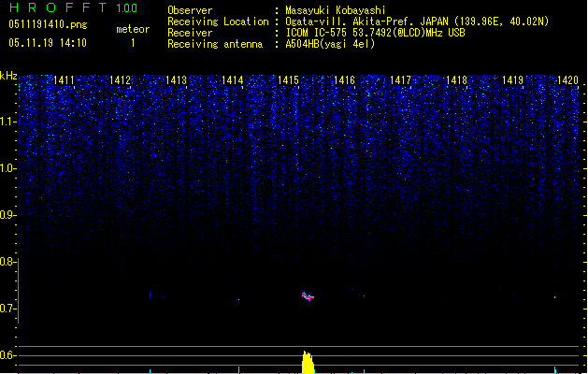Click the 1414 time axis label
Viewport: 588px width, 374px height.
[233, 80]
